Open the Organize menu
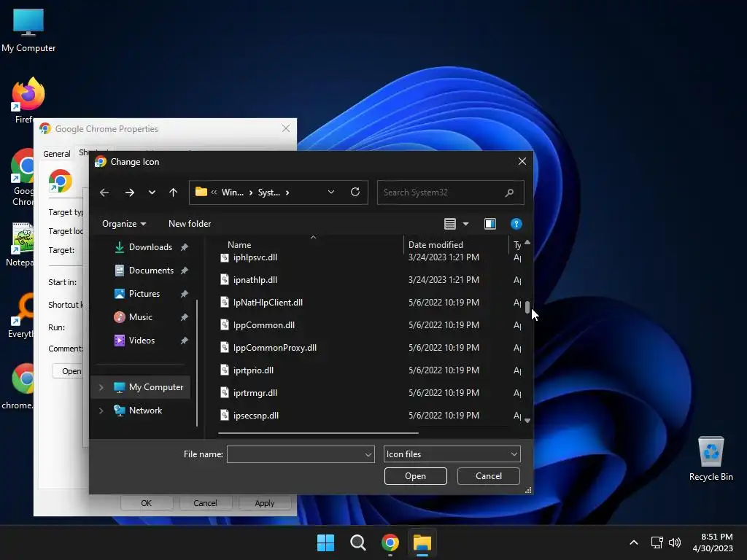This screenshot has height=560, width=747. 124,224
